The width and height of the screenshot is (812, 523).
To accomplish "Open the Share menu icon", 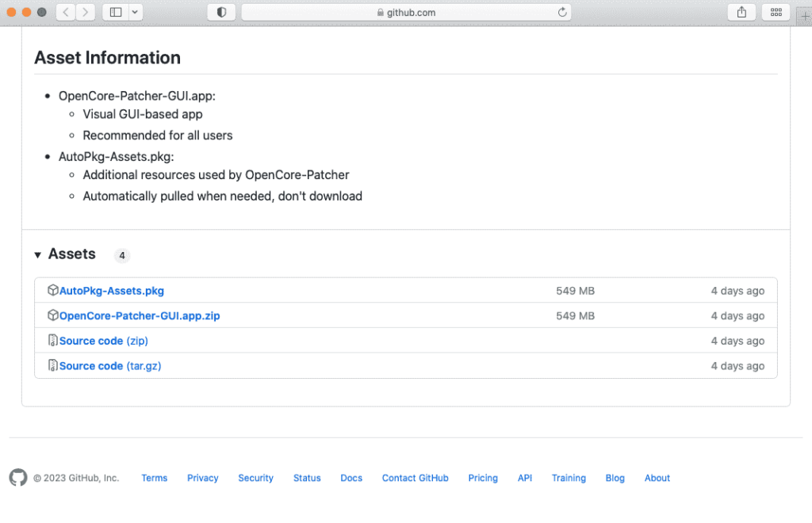I will [741, 12].
